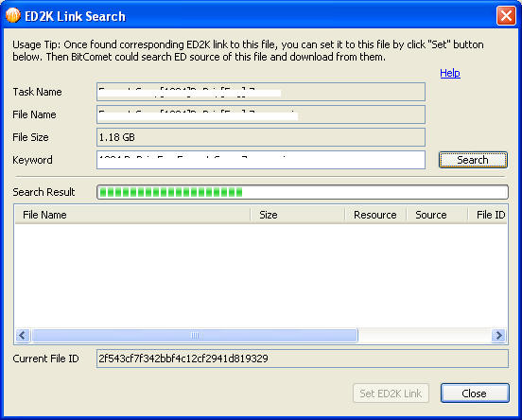The width and height of the screenshot is (522, 420).
Task: Sort results by Source column header
Action: 437,215
